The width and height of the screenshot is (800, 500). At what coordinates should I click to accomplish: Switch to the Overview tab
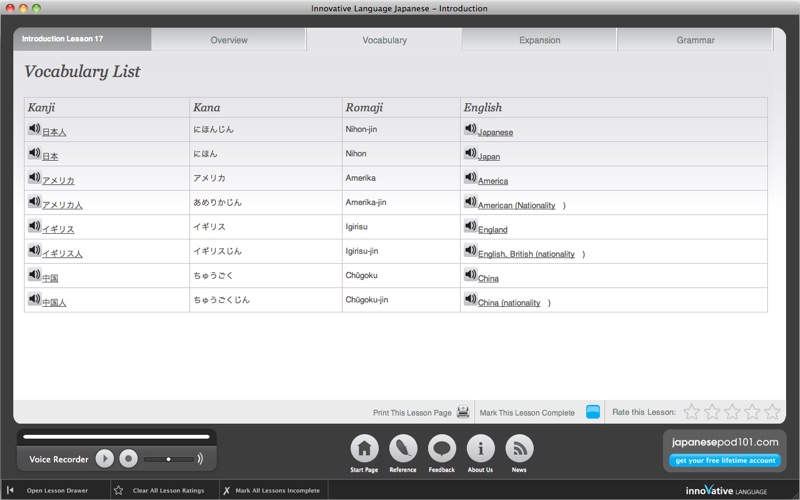point(229,40)
